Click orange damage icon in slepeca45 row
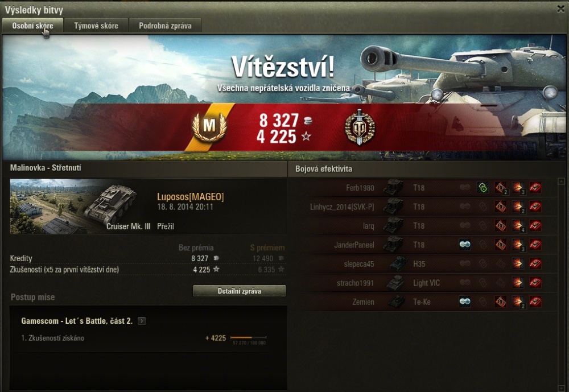The height and width of the screenshot is (392, 569). (x=518, y=264)
